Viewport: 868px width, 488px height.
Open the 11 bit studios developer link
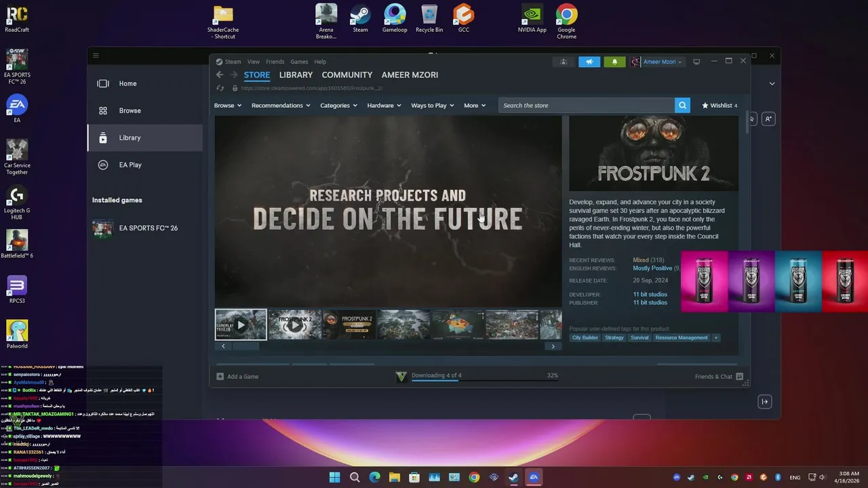pos(650,295)
